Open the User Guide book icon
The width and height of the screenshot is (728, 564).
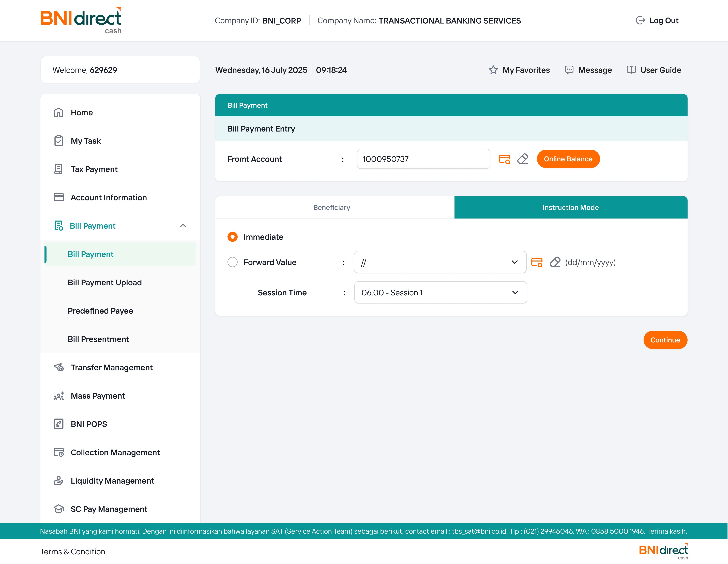coord(631,70)
